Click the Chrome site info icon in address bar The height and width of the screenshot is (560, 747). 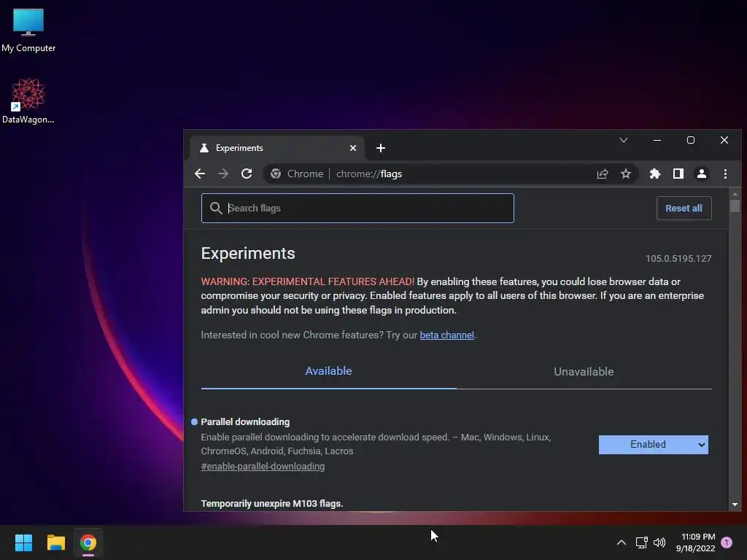[275, 174]
